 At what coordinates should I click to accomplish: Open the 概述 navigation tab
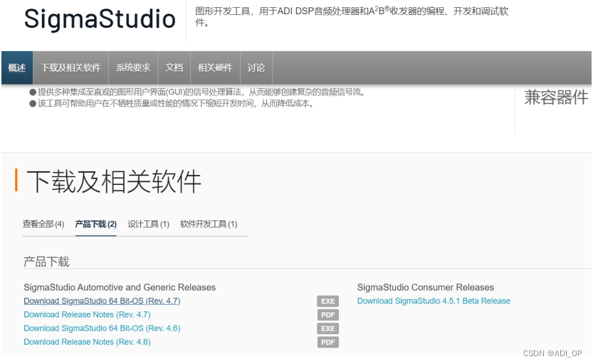(17, 68)
